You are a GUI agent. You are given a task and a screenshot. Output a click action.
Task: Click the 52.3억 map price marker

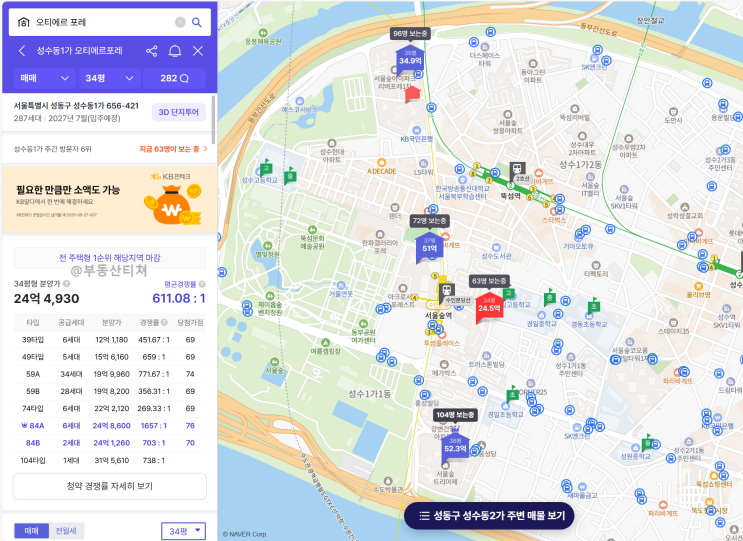pos(455,447)
